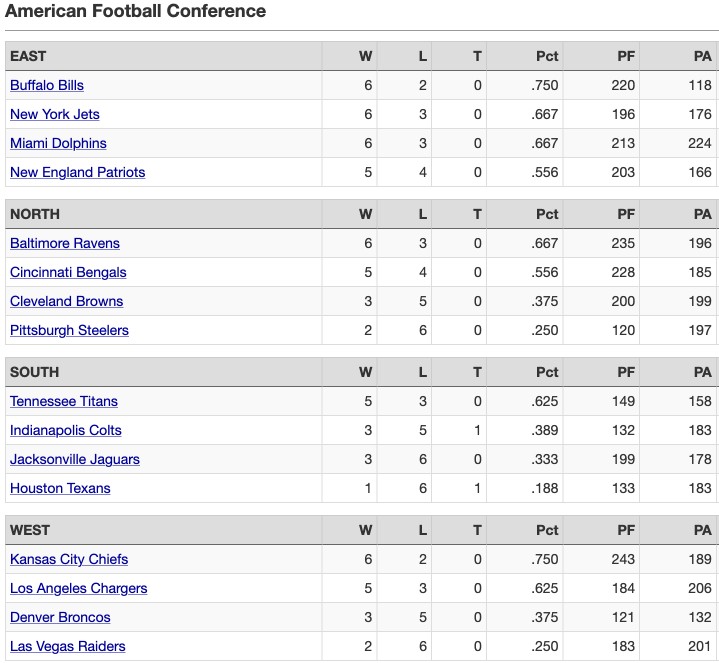Open the Buffalo Bills team link

coord(47,85)
